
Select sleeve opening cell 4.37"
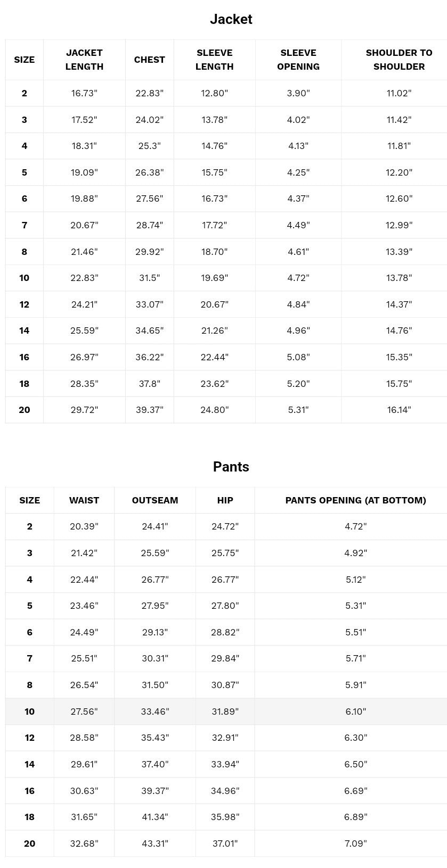coord(298,199)
